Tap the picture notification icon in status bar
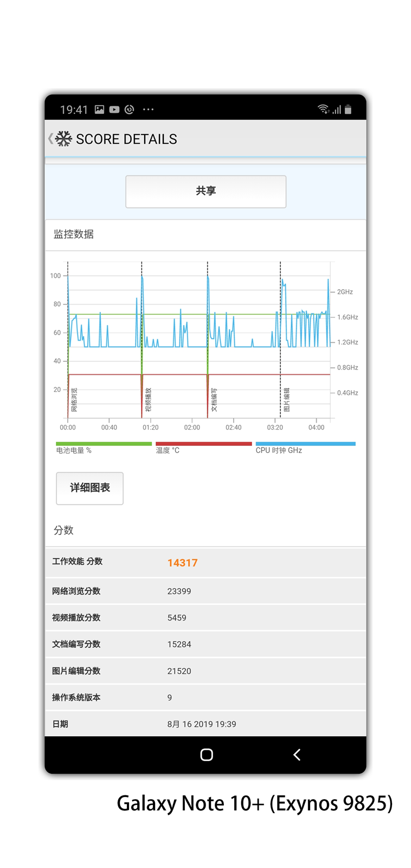The width and height of the screenshot is (411, 868). coord(99,110)
